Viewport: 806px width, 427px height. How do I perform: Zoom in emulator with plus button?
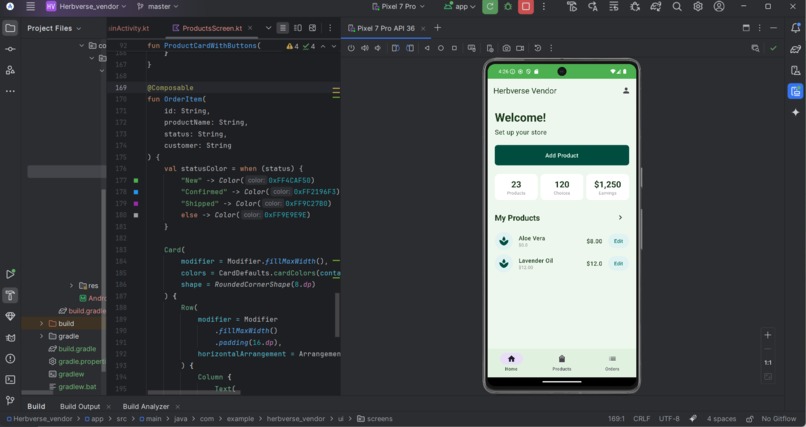(x=767, y=335)
